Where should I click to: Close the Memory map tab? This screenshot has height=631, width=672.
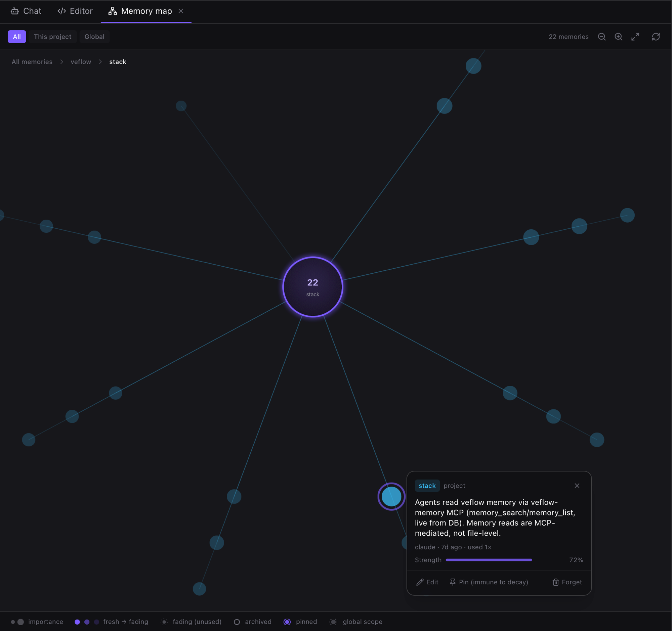pyautogui.click(x=181, y=11)
